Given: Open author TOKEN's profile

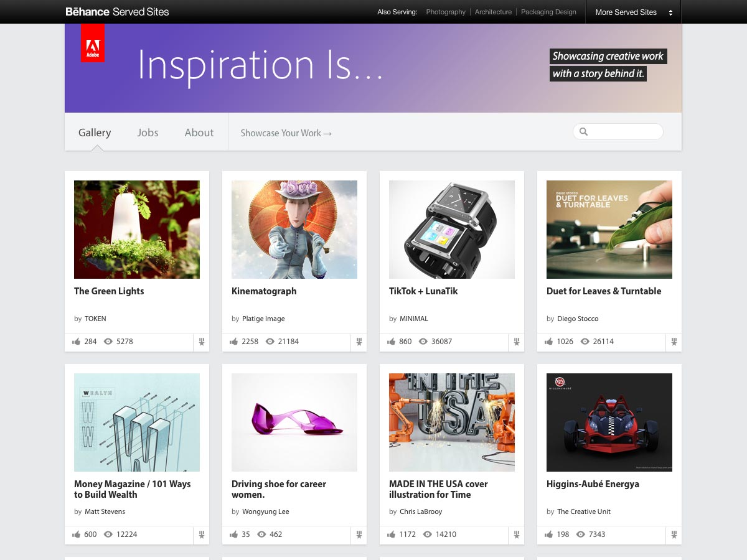Looking at the screenshot, I should [95, 319].
